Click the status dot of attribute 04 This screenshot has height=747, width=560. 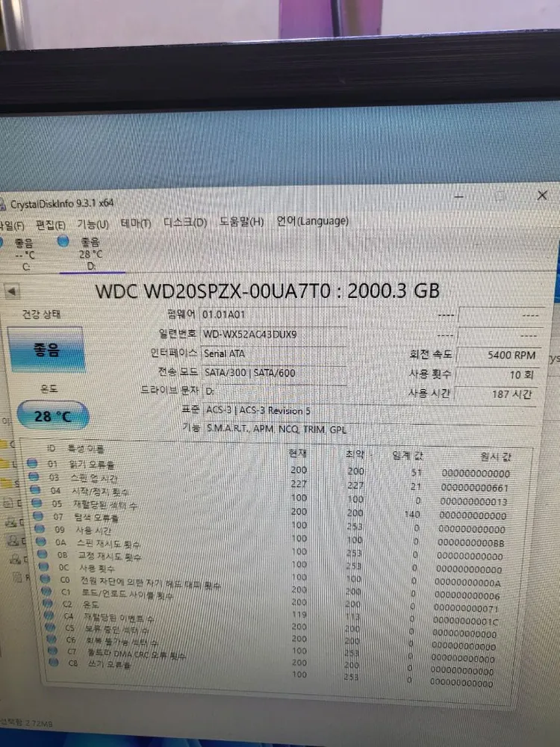(36, 489)
